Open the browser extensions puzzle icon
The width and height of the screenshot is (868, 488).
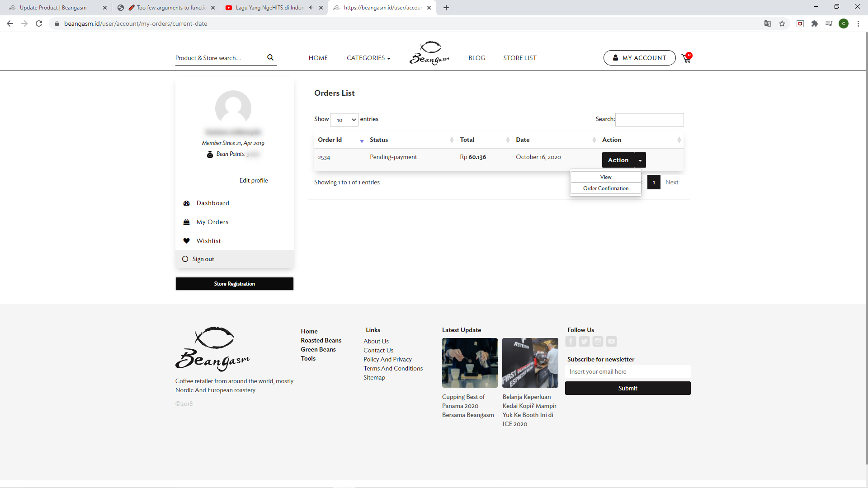point(815,23)
